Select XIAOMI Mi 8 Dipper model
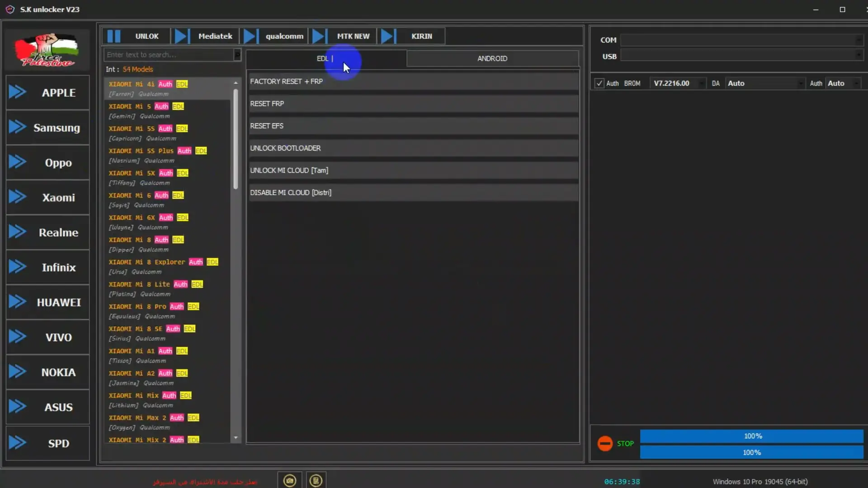This screenshot has width=868, height=488. (x=168, y=244)
